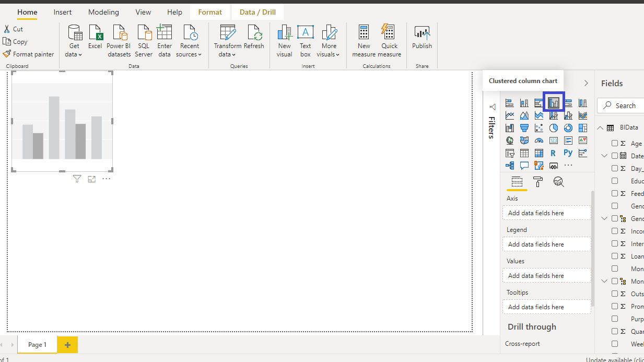
Task: Insert a Python visual
Action: point(568,153)
